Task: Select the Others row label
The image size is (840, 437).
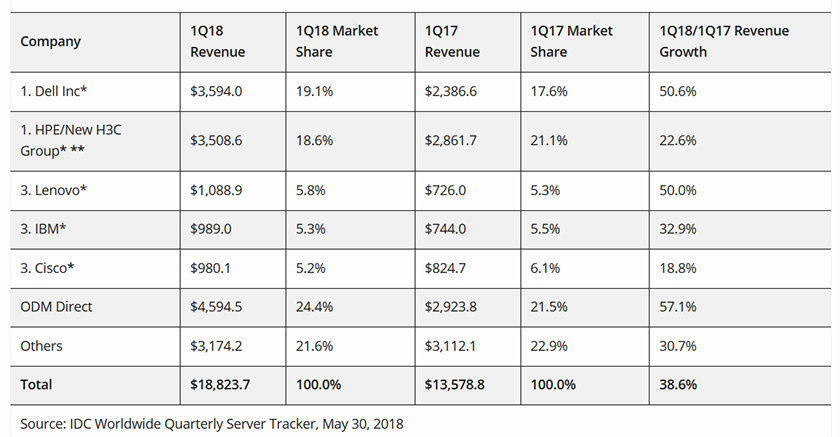Action: 42,346
